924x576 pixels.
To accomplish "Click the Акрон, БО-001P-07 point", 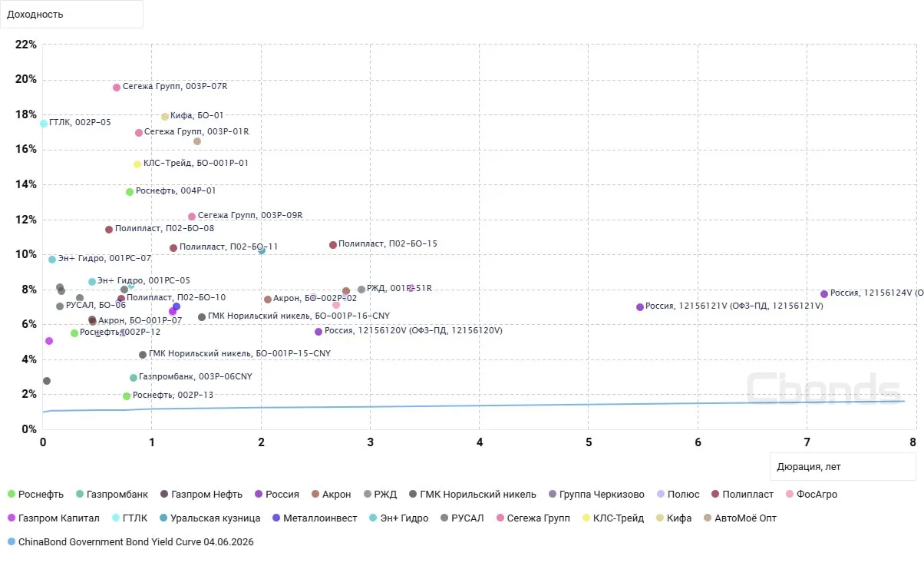I will point(93,322).
